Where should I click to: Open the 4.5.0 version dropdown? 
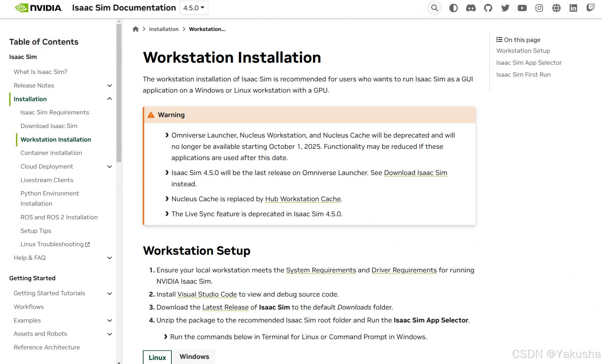pos(194,8)
